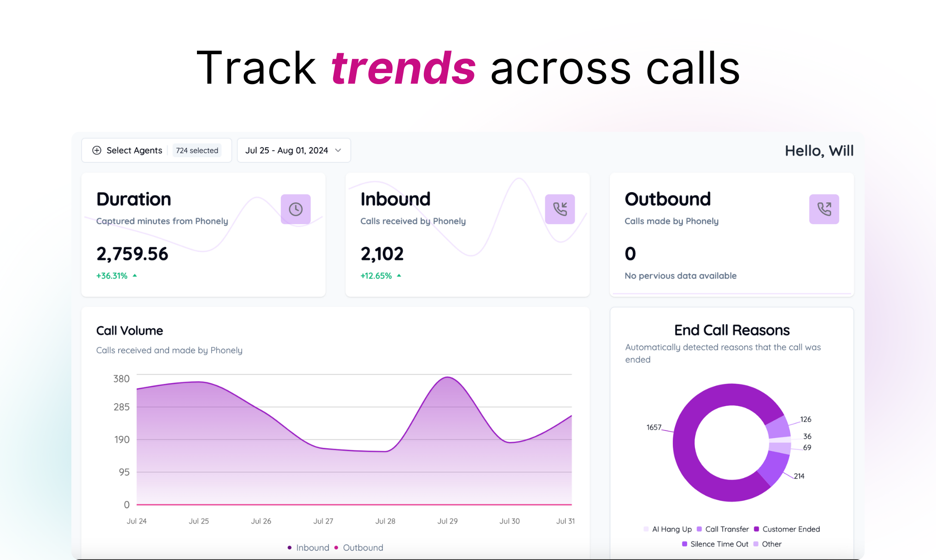
Task: Open the Select Agents dropdown
Action: (134, 150)
